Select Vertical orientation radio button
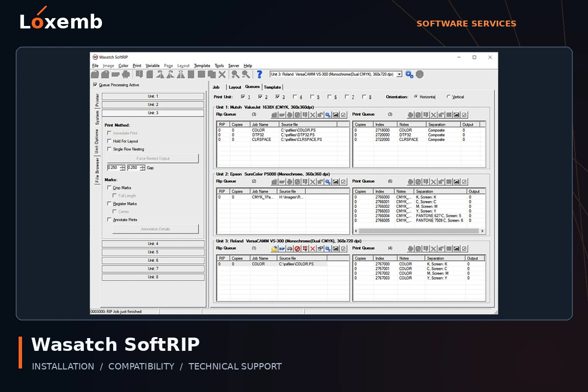588x392 pixels. pos(448,97)
